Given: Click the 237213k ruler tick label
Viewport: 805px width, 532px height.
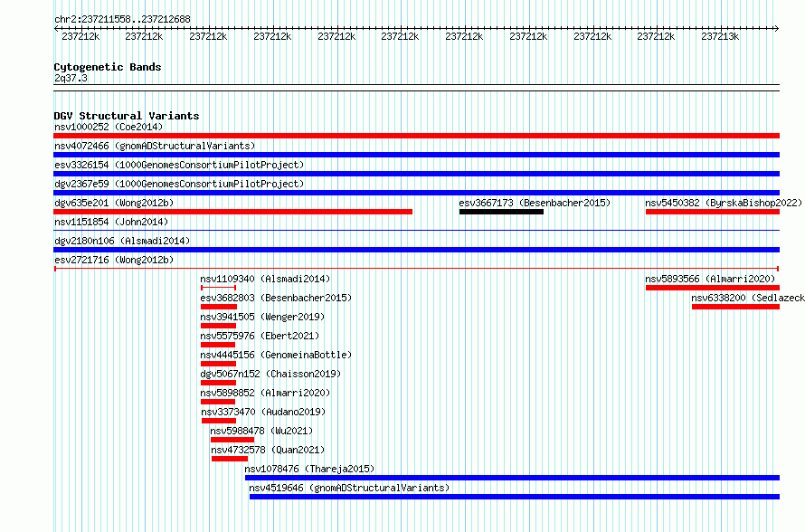Looking at the screenshot, I should (720, 36).
